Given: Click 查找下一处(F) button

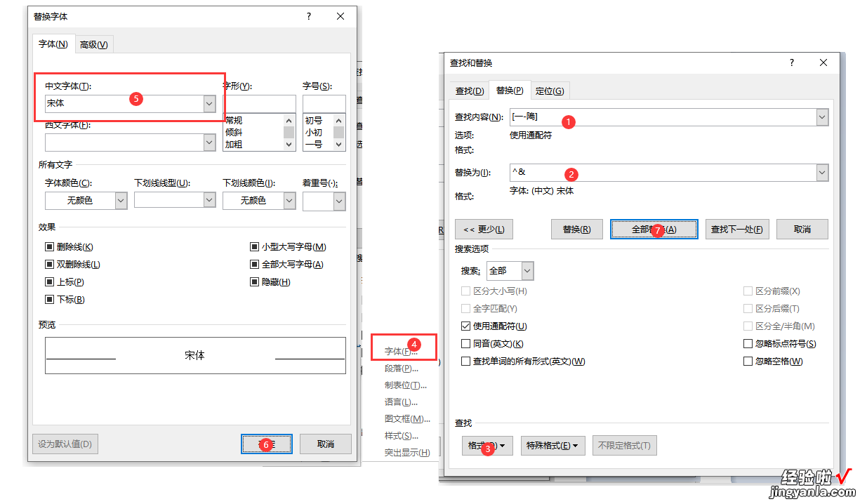Looking at the screenshot, I should point(737,230).
